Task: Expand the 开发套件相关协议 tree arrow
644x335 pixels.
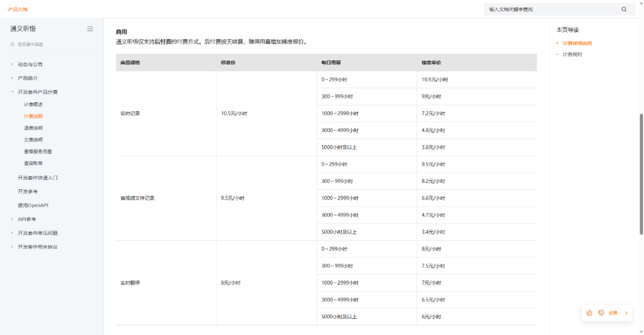Action: point(12,247)
